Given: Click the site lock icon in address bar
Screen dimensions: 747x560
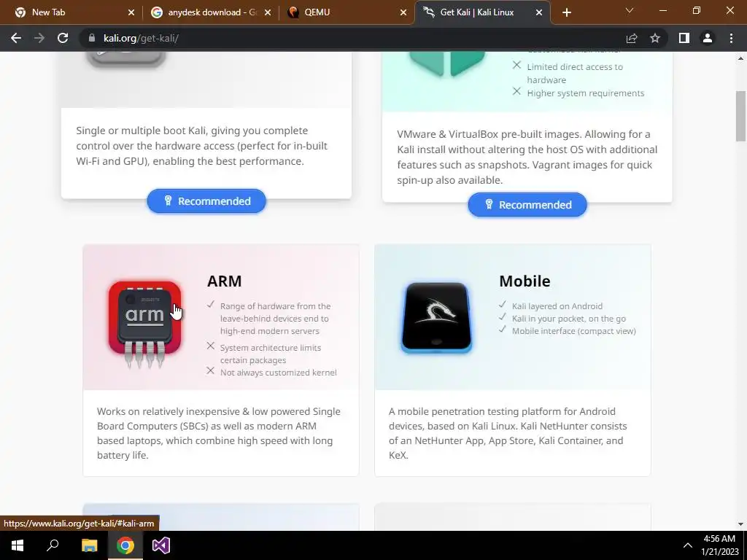Looking at the screenshot, I should pyautogui.click(x=91, y=38).
